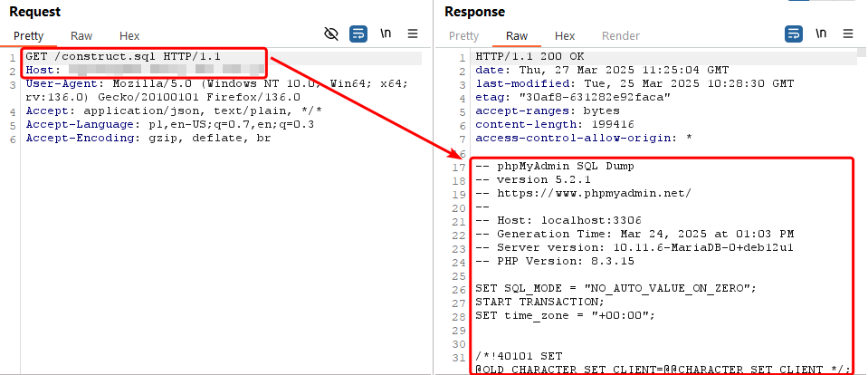868x375 pixels.
Task: Select the Pretty tab in the Request panel
Action: pos(30,36)
